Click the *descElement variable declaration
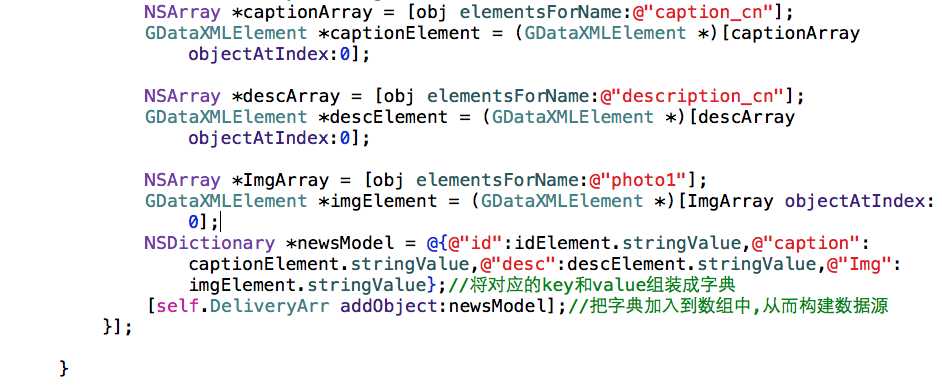Screen dimensions: 942x386 point(382,117)
